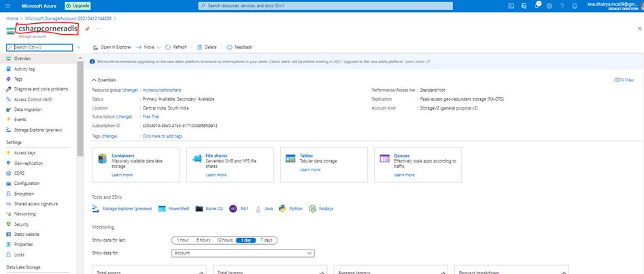The image size is (644, 274).
Task: Open JSON View link
Action: click(x=624, y=80)
